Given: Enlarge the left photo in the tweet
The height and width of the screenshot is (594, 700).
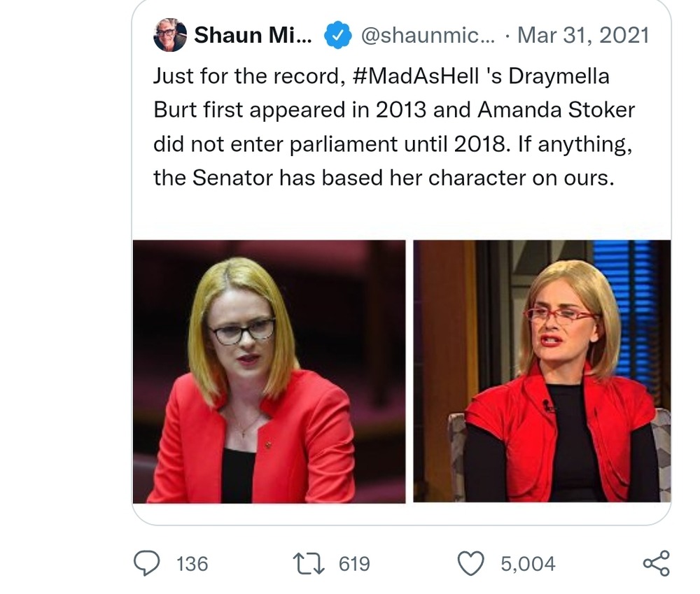Looking at the screenshot, I should pyautogui.click(x=269, y=372).
